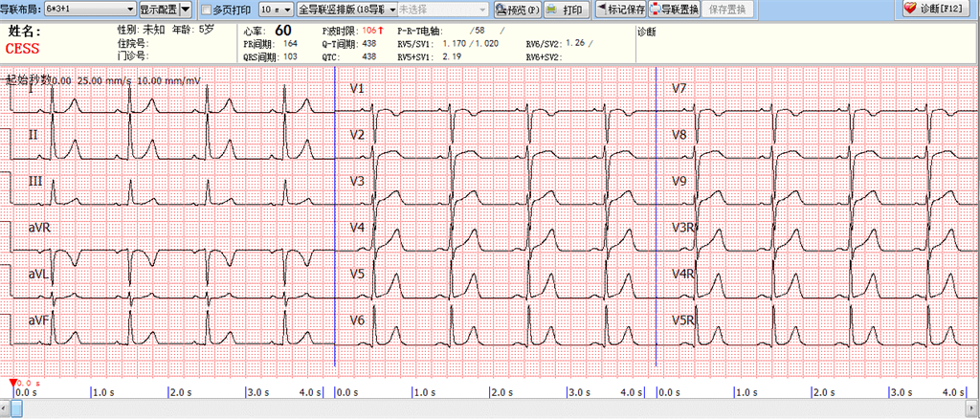This screenshot has width=980, height=419.
Task: Enable the 多页打印 (multi-page print) checkbox
Action: pyautogui.click(x=205, y=10)
